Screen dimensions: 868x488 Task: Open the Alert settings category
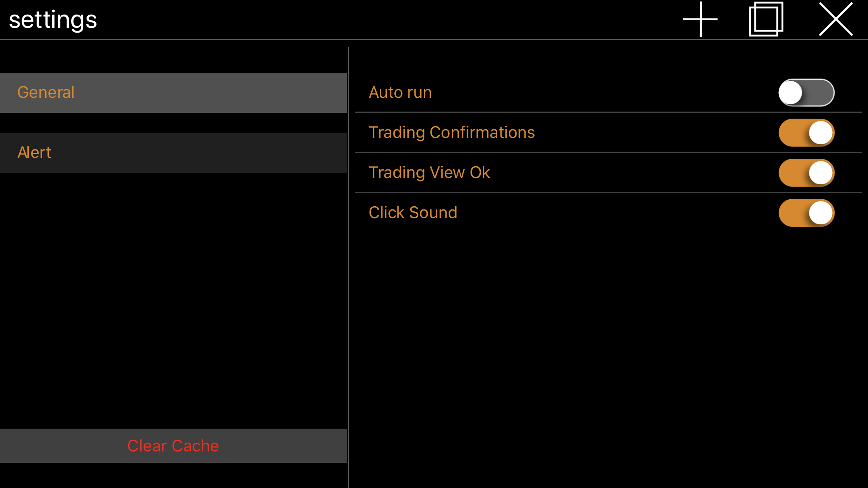(x=173, y=153)
